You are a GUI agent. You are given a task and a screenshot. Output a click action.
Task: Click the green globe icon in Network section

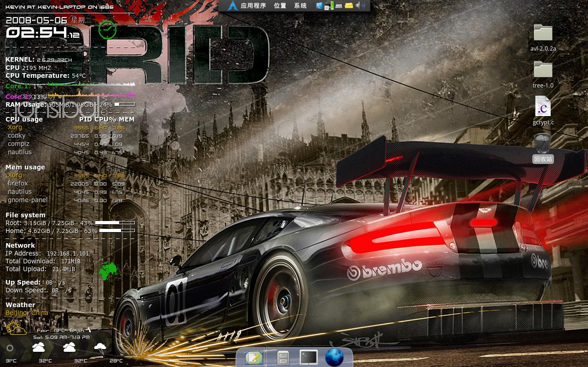click(109, 271)
